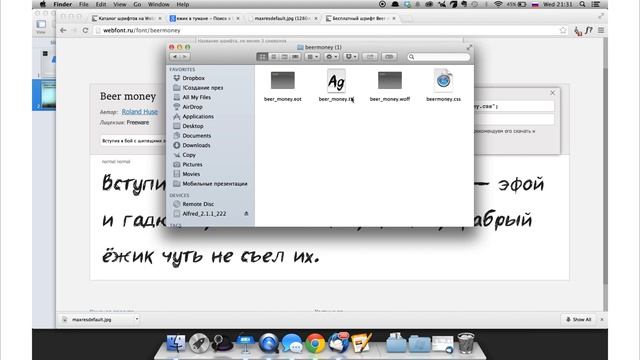The image size is (640, 360).
Task: Open Dropbox toolbar dropdown in Finder
Action: (x=351, y=57)
